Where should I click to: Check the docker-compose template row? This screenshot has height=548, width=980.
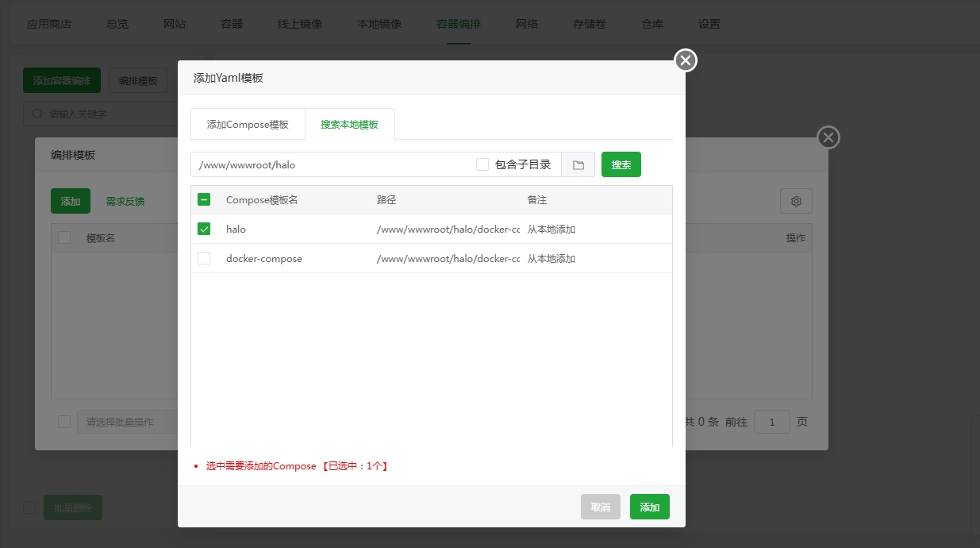(x=204, y=258)
